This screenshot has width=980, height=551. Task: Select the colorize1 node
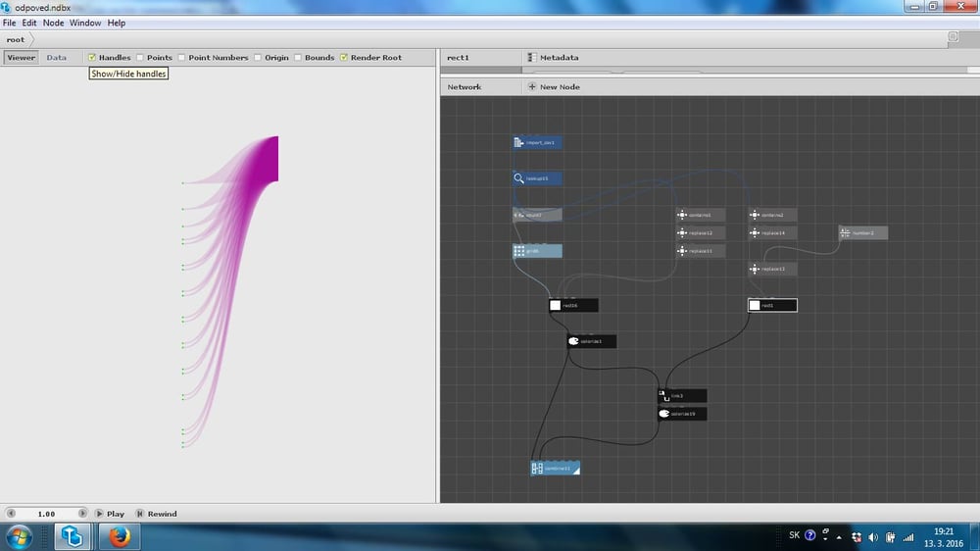coord(591,341)
